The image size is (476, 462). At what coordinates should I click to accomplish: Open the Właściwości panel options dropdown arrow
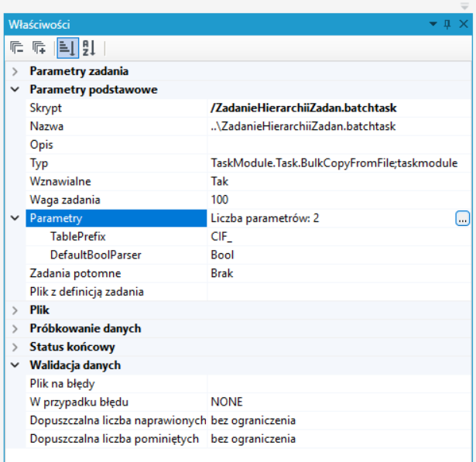(433, 24)
